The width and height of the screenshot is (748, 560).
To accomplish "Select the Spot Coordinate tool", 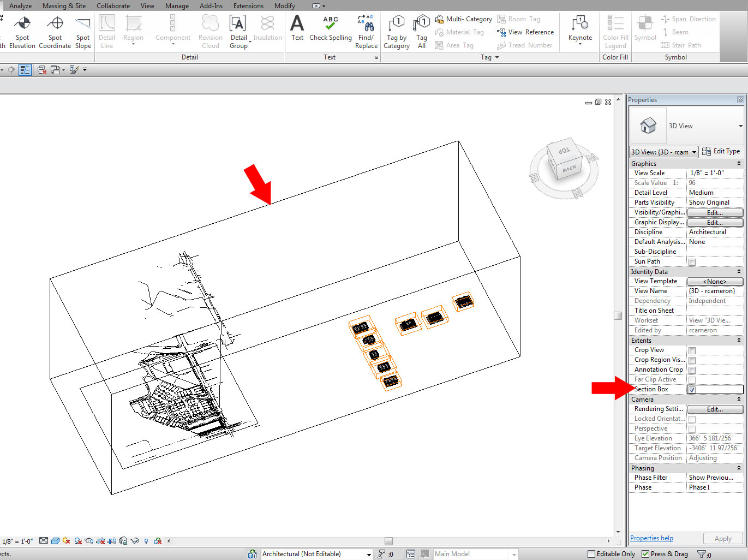I will 55,32.
